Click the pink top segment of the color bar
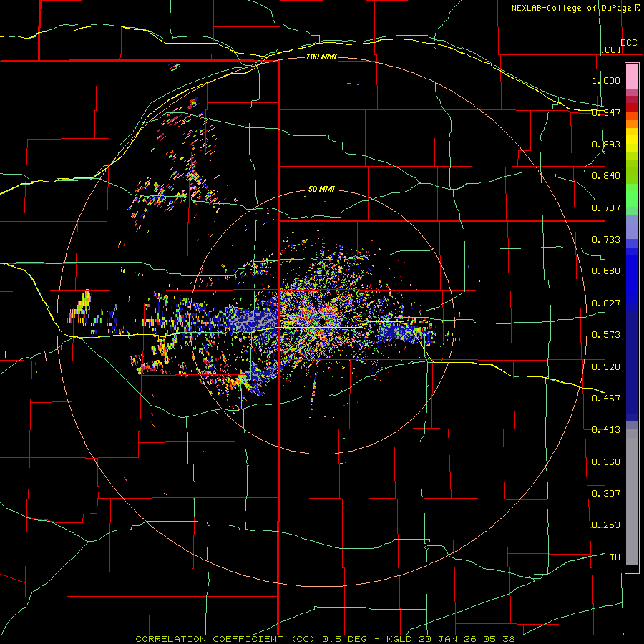 pos(632,76)
